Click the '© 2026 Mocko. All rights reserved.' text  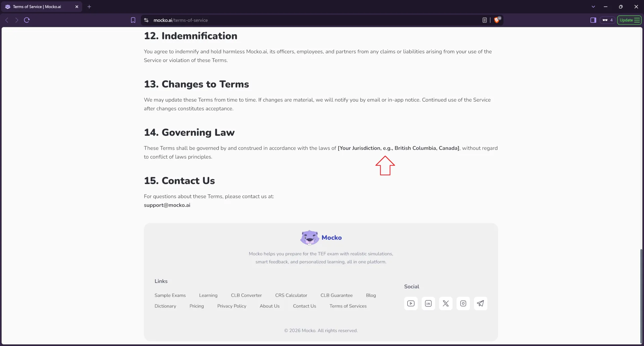click(321, 331)
